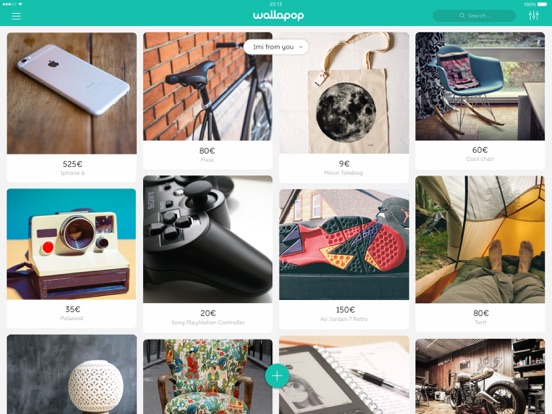552x414 pixels.
Task: Open the Polaroid camera listing
Action: click(x=71, y=258)
